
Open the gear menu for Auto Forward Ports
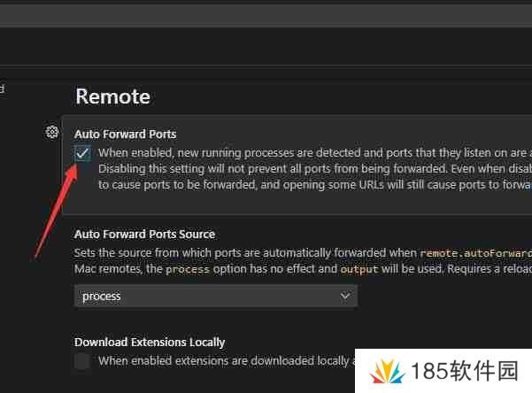[52, 133]
